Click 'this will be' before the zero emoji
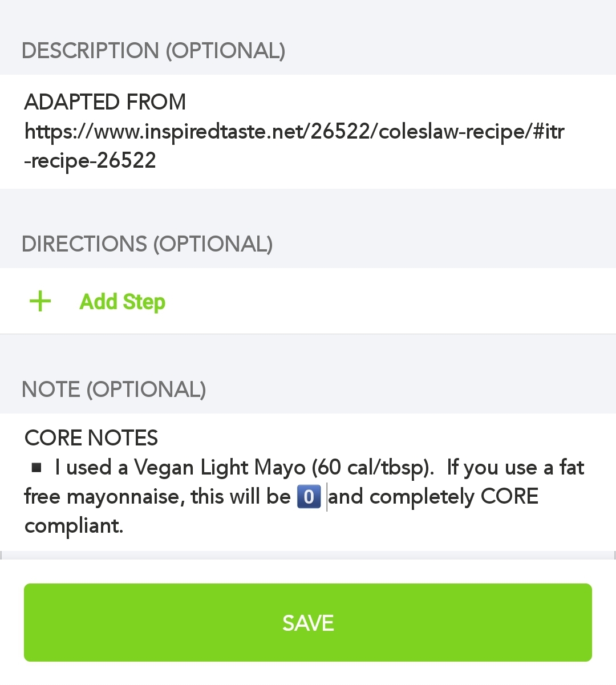Viewport: 616px width, 685px height. [x=241, y=497]
